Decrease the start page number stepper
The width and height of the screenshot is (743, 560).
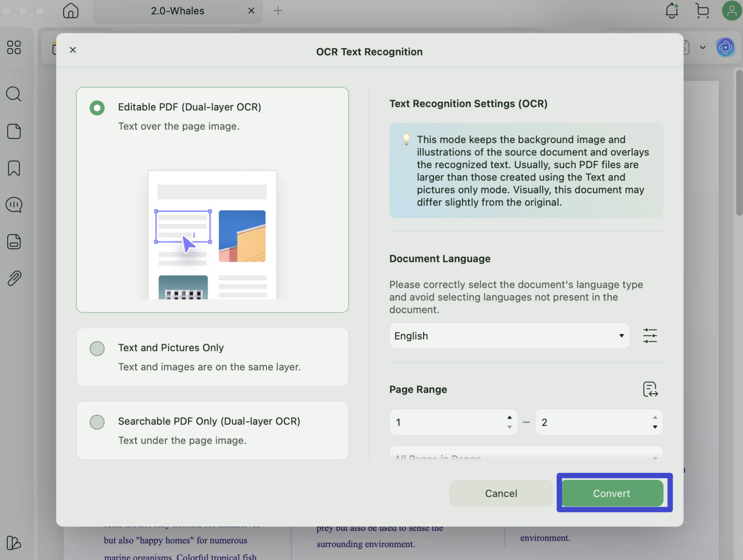click(x=510, y=427)
